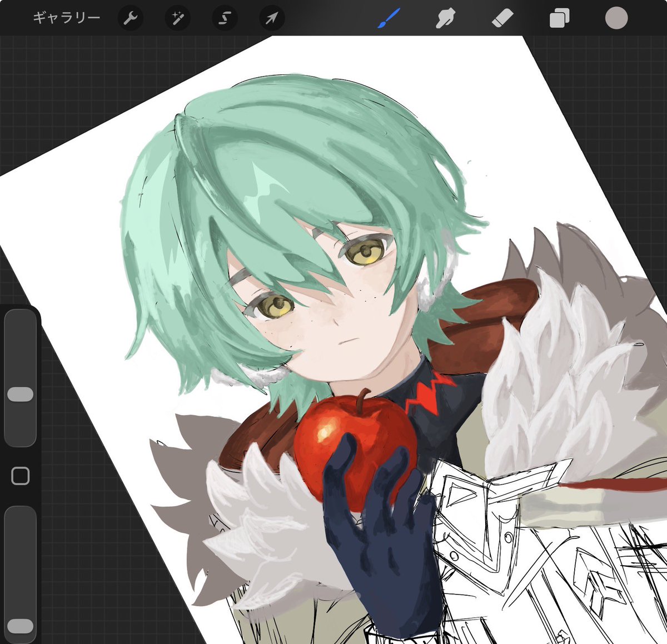Tap the square Modify button on sidebar
The image size is (667, 644).
[x=21, y=476]
